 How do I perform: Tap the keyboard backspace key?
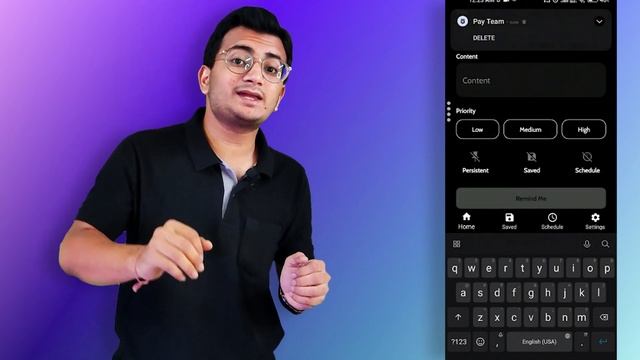click(604, 317)
